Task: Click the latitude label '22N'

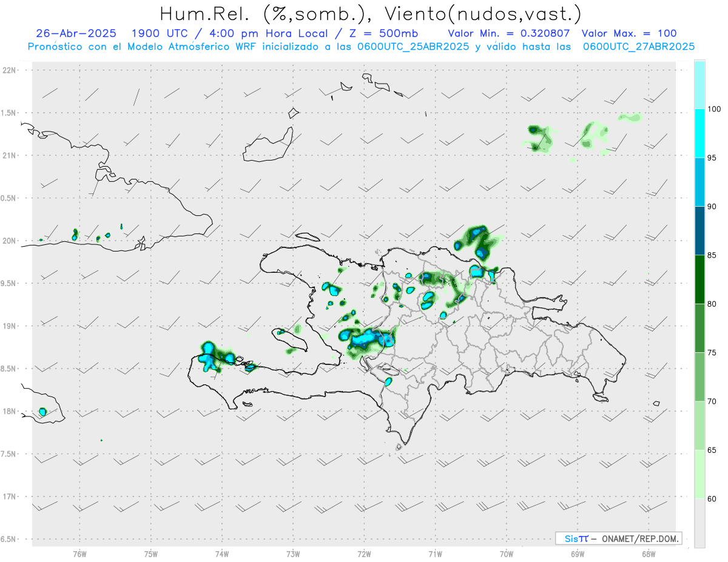Action: [x=9, y=70]
